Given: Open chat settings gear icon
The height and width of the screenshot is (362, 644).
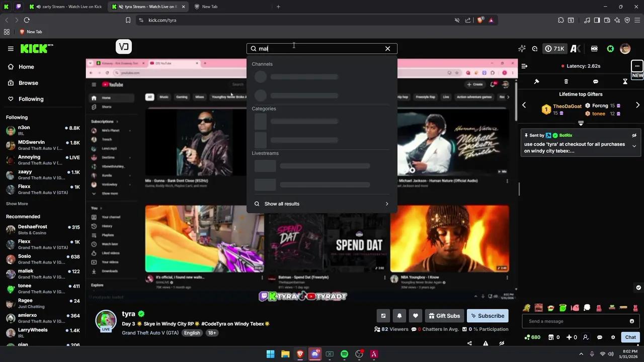Looking at the screenshot, I should click(x=613, y=337).
